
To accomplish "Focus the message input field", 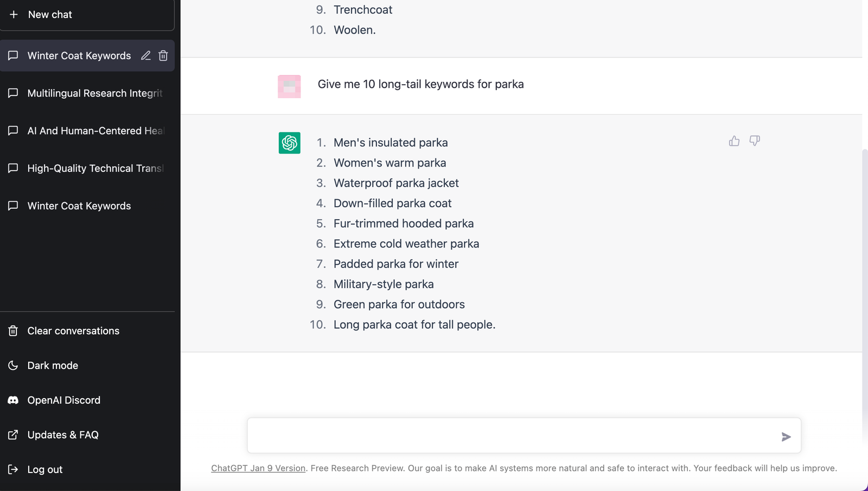I will 513,436.
